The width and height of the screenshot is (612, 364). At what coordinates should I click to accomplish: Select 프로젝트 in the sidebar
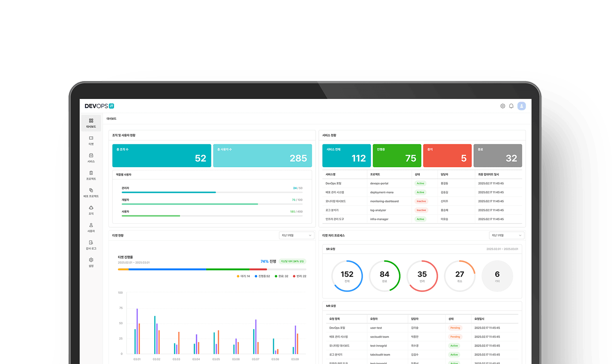[x=91, y=175]
